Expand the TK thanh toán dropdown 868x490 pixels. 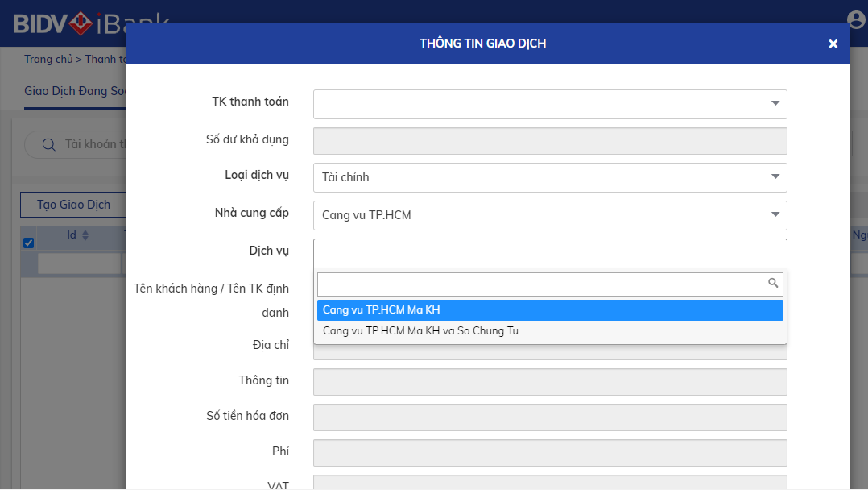click(x=775, y=103)
